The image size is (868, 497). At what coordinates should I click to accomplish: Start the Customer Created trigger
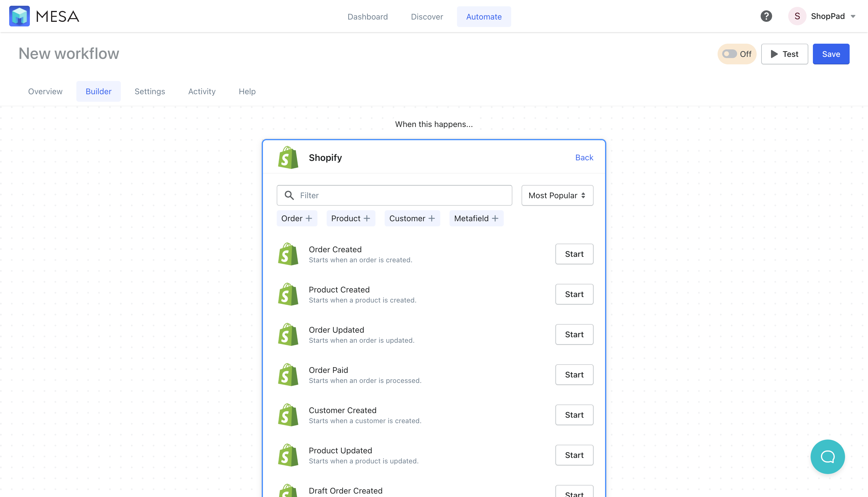coord(574,415)
